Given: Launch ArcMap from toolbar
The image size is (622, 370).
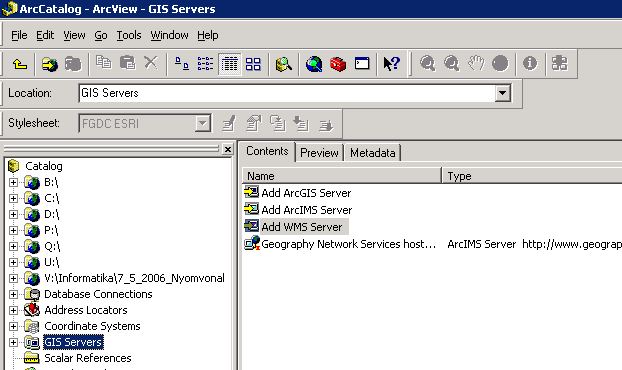Looking at the screenshot, I should coord(314,63).
